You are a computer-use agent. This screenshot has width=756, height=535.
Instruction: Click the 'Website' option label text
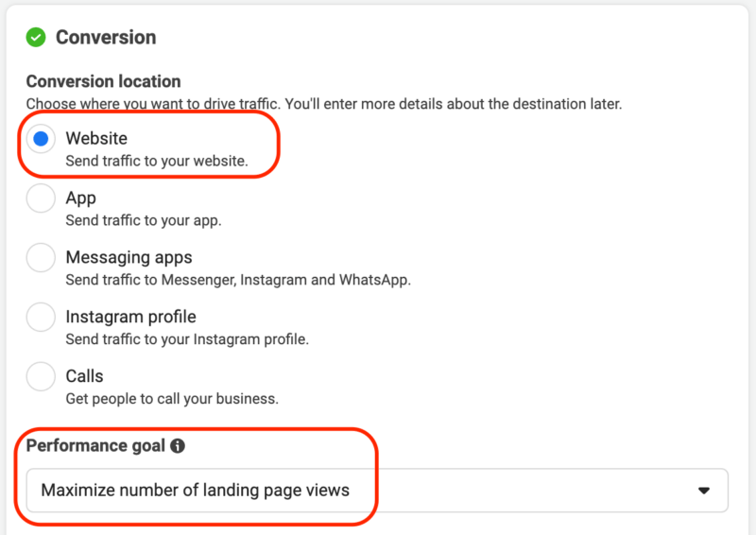pos(96,139)
